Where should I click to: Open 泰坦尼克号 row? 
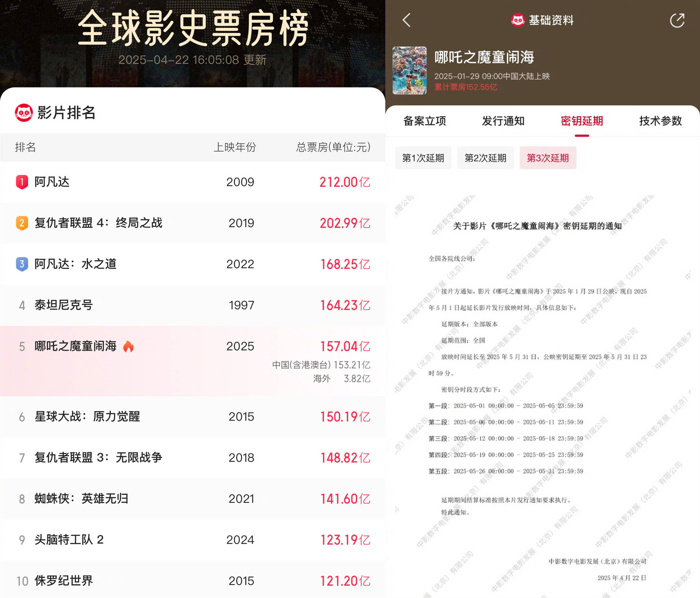193,305
